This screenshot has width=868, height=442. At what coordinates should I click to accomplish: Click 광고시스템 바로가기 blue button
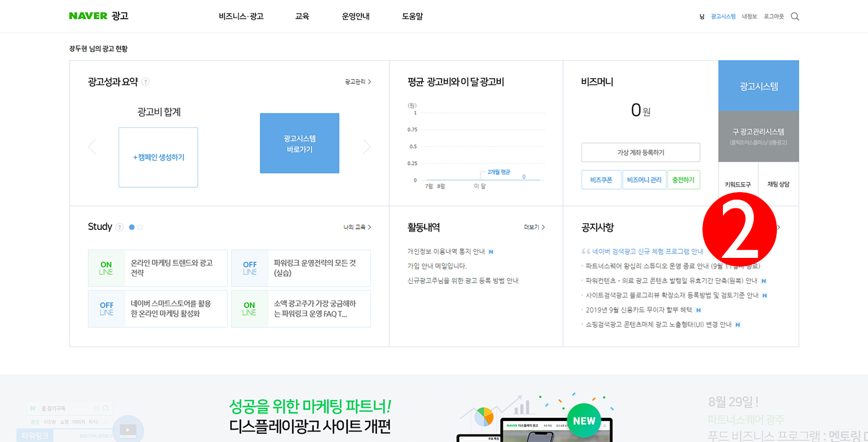299,143
